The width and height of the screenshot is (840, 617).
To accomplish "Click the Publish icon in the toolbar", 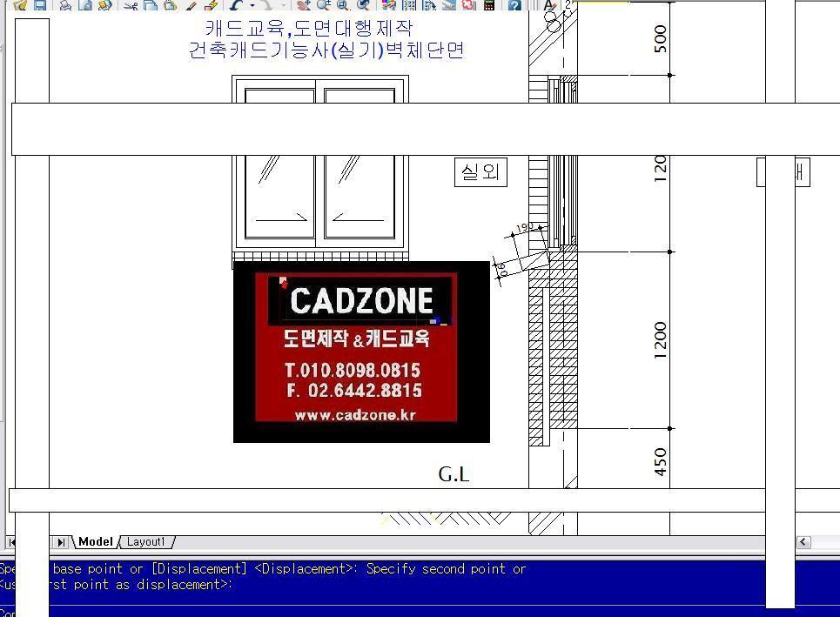I will (105, 5).
